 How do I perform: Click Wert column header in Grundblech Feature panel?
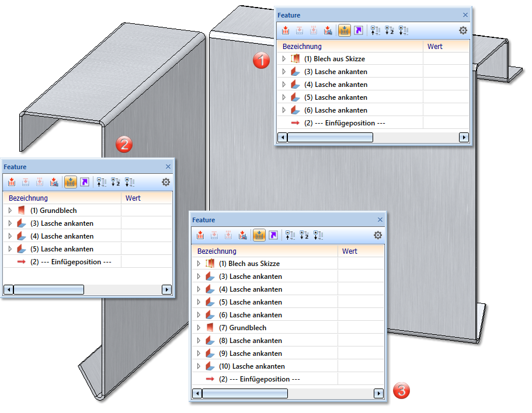coord(147,198)
